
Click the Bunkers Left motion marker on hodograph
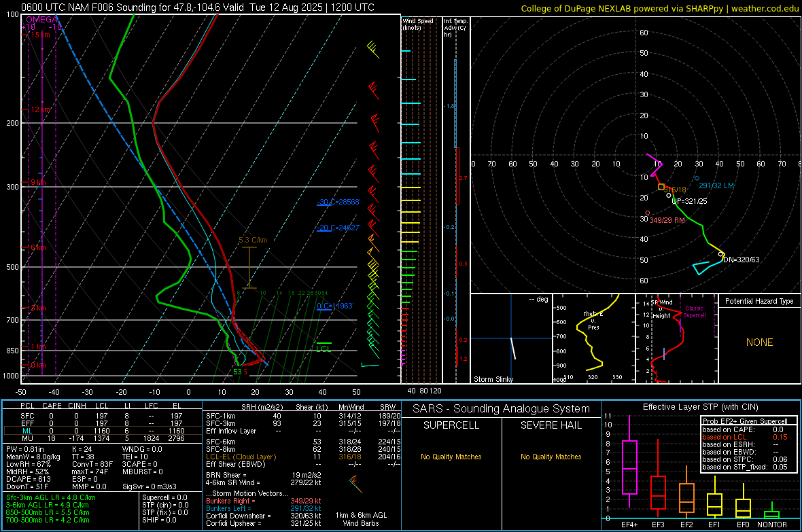click(x=697, y=179)
